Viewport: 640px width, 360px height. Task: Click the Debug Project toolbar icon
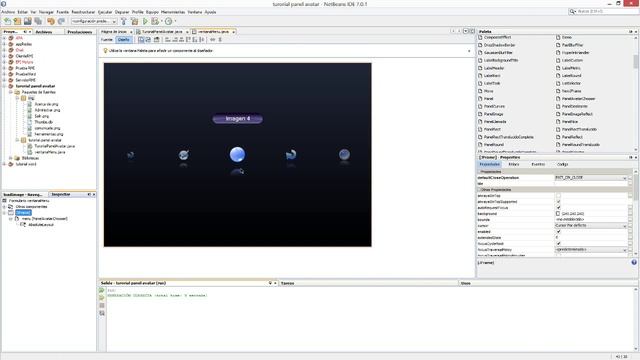(155, 21)
